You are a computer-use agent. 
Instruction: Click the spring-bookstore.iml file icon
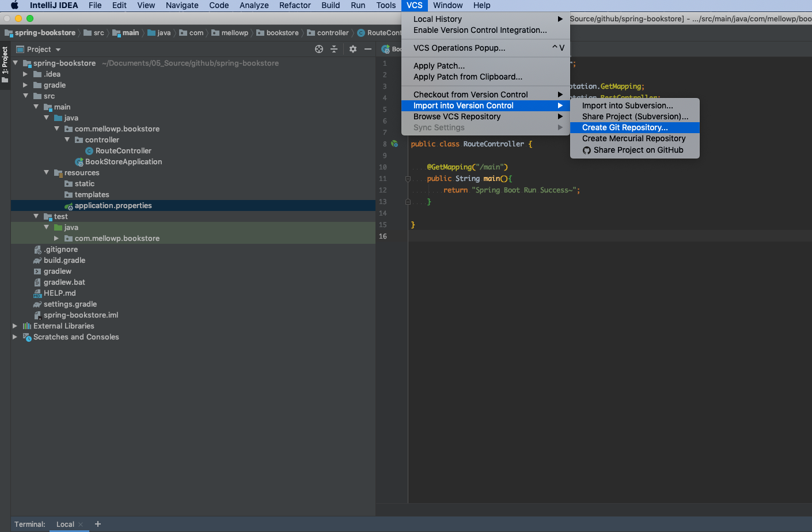click(x=37, y=315)
